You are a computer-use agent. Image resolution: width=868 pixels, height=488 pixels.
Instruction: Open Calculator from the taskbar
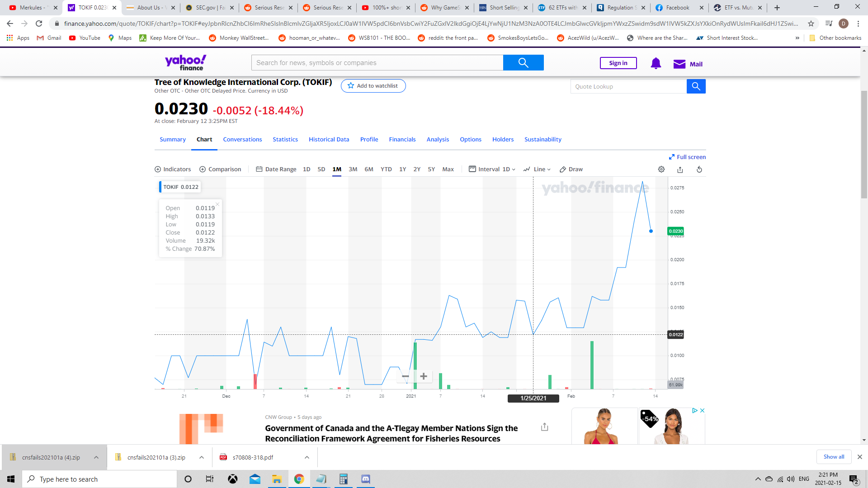coord(343,479)
